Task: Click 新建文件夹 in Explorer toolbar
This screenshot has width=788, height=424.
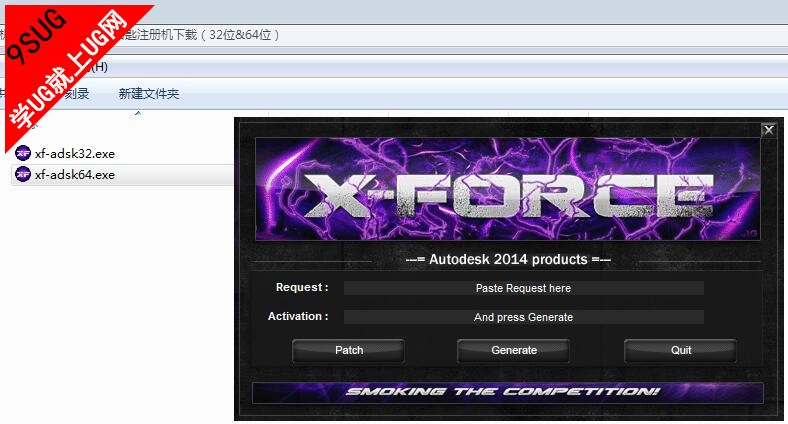Action: pos(149,93)
